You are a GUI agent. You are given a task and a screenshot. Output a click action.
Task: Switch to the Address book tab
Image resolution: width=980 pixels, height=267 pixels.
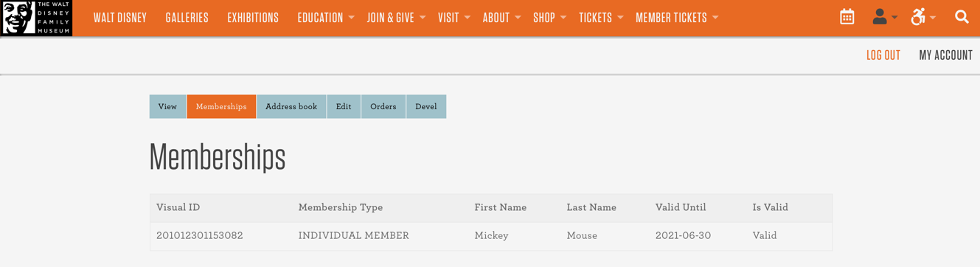[x=291, y=106]
